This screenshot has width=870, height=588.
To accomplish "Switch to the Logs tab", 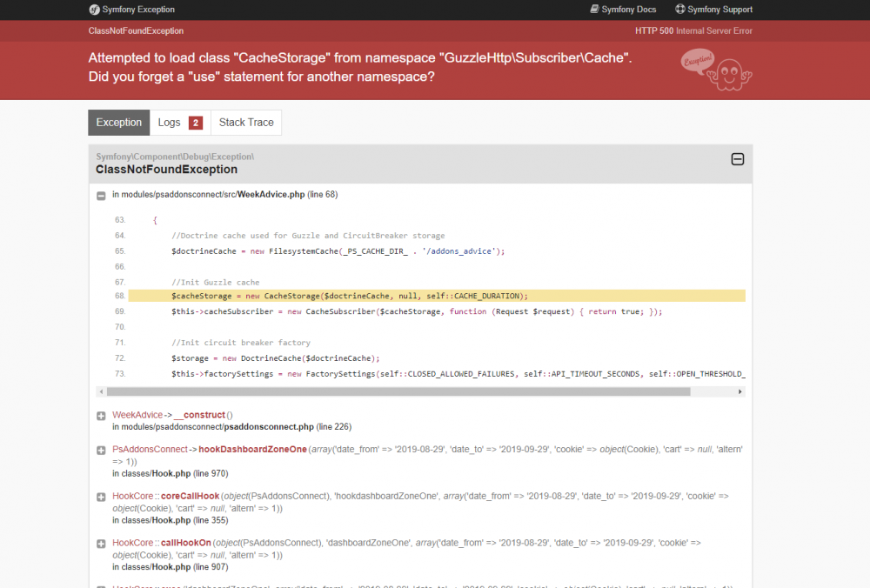I will point(180,123).
